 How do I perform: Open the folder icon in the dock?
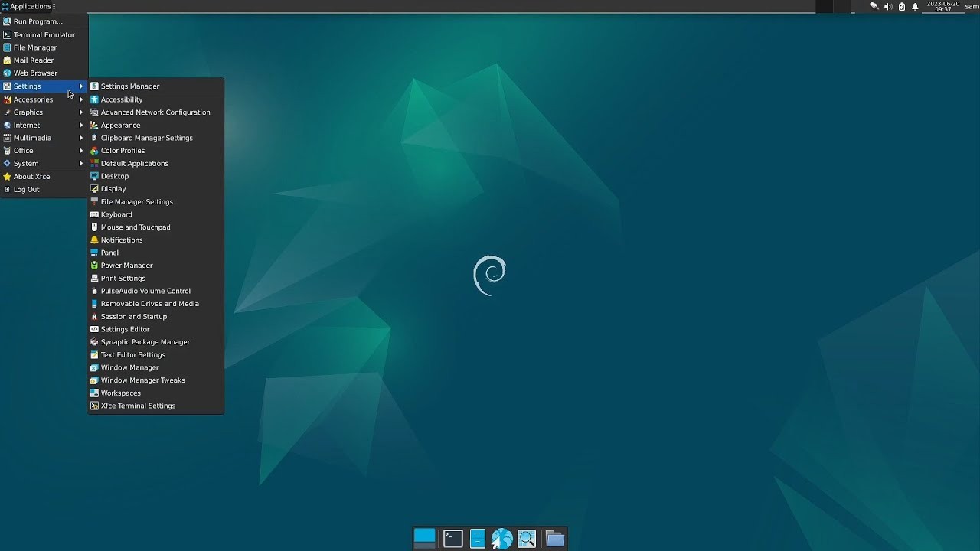point(555,538)
